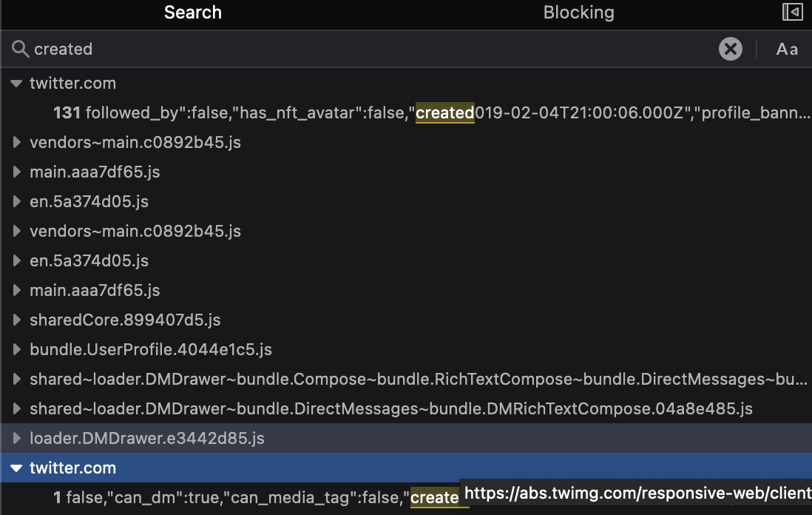Select shared~loader.DMDrawer~bundle.Compose file name
Viewport: 812px width, 515px height.
(x=419, y=380)
